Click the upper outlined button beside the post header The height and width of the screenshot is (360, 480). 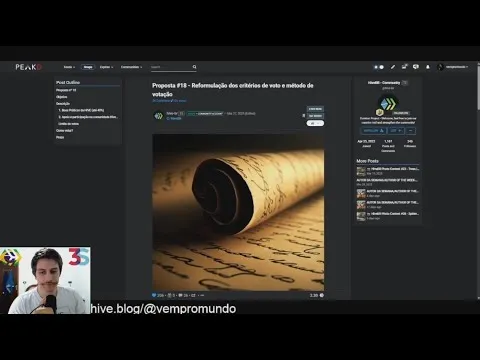click(x=315, y=109)
